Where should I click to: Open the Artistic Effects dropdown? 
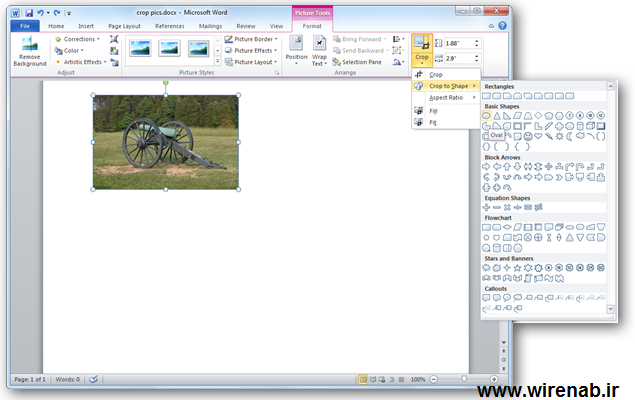point(82,62)
